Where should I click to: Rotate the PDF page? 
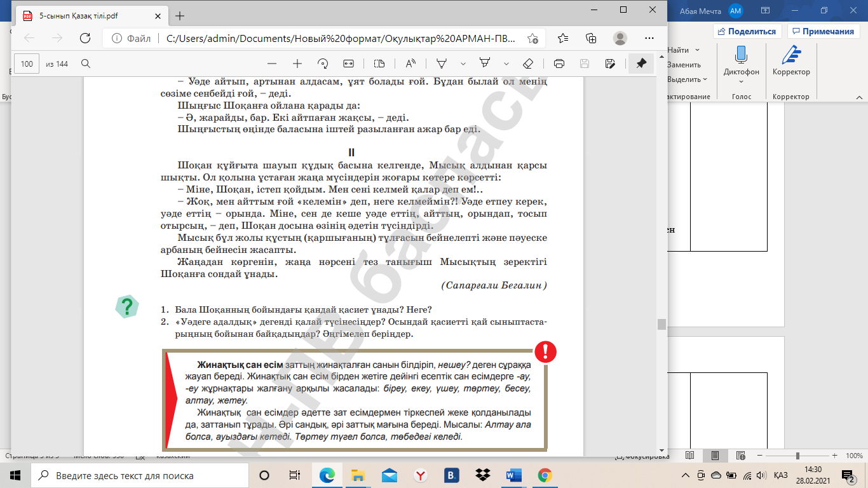click(x=323, y=64)
